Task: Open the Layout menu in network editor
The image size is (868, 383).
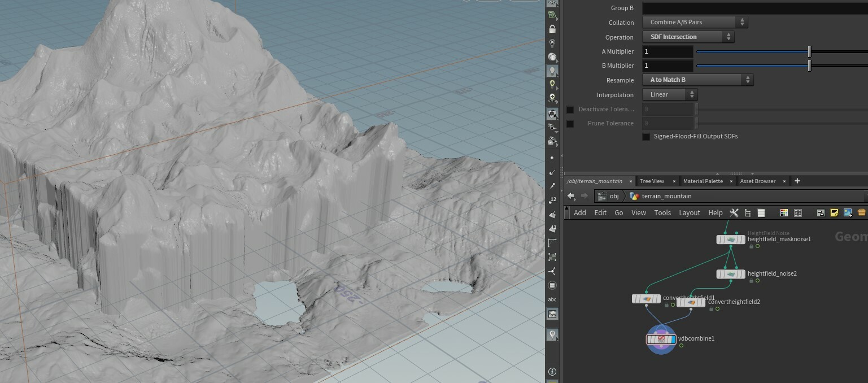Action: coord(689,213)
